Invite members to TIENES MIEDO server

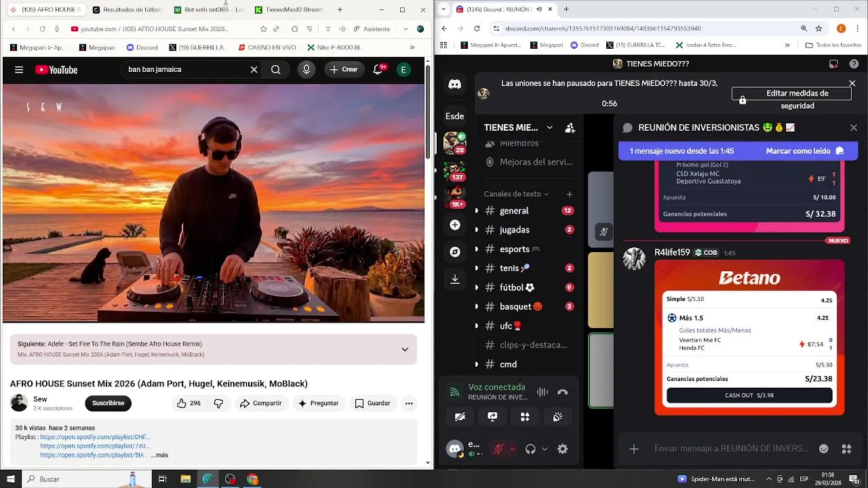point(570,127)
